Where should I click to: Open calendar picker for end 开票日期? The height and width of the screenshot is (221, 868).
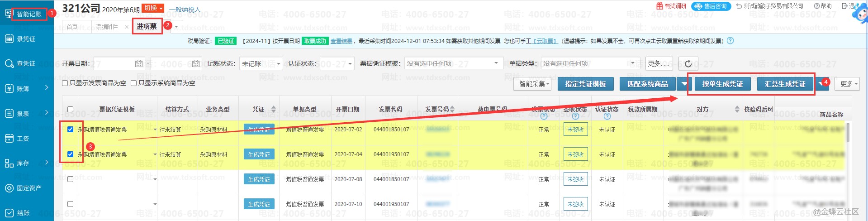coord(195,63)
